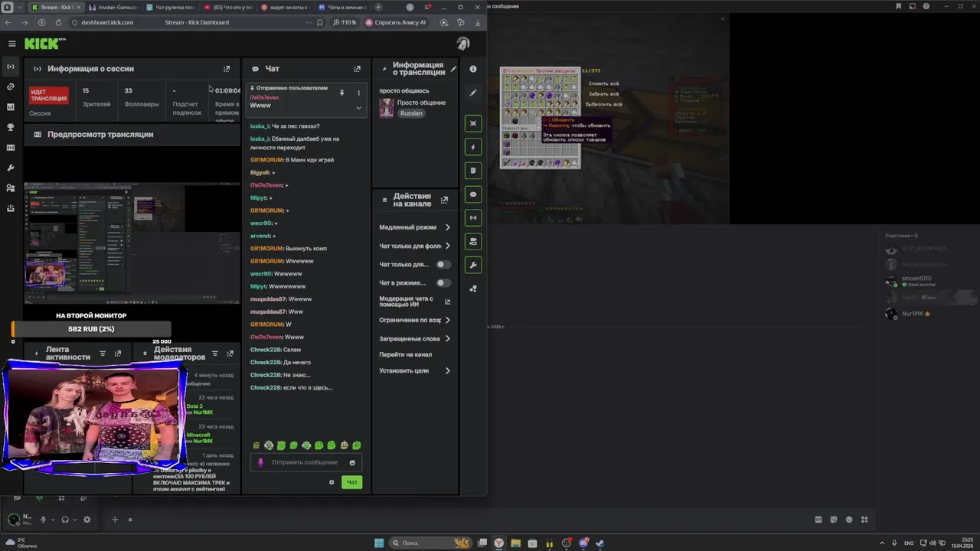Click the green broadcast signal toolbar icon
Screen dimensions: 980x551
473,218
